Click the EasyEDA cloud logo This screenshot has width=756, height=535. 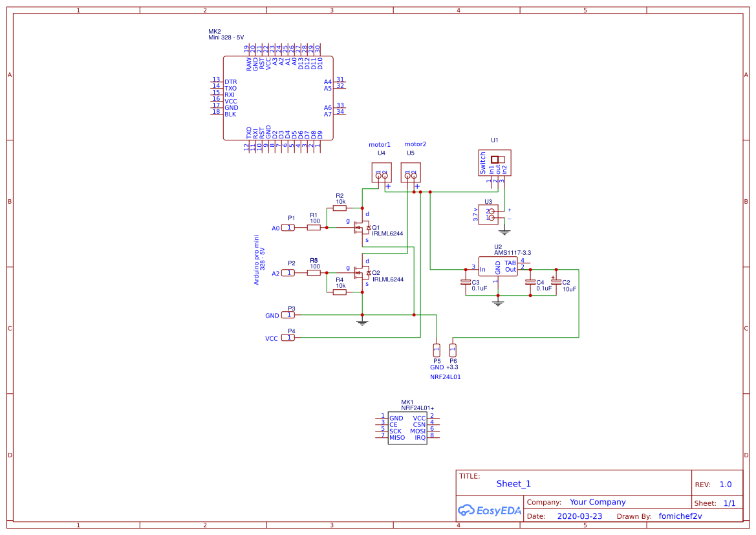pyautogui.click(x=468, y=510)
